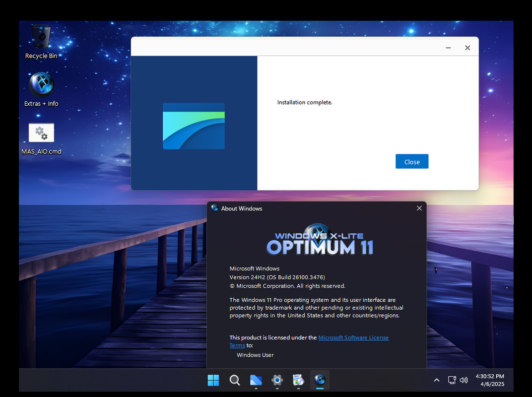Image resolution: width=532 pixels, height=397 pixels.
Task: Click the Windows X-Lite Optimum 11 logo
Action: (320, 240)
